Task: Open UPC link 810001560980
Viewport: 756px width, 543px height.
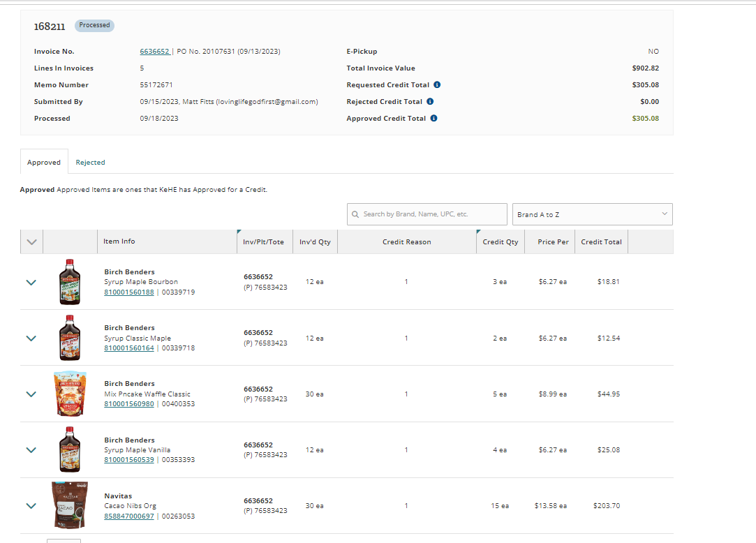Action: point(129,403)
